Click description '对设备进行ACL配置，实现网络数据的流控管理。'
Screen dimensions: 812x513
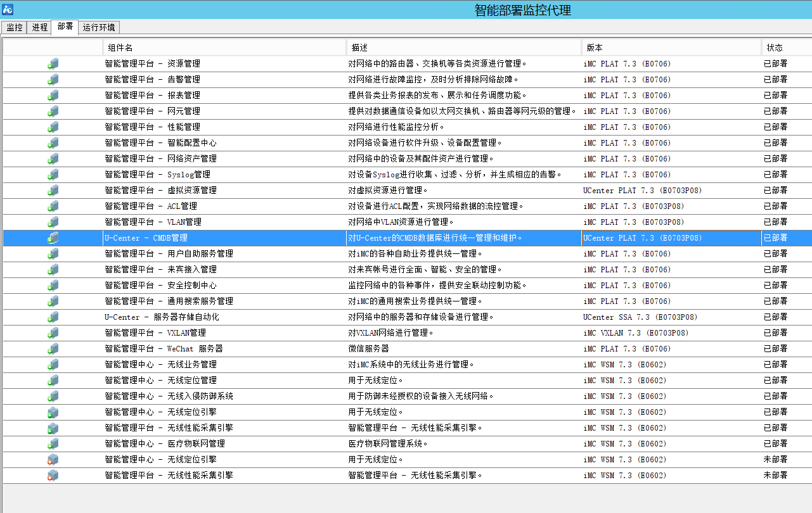point(437,206)
